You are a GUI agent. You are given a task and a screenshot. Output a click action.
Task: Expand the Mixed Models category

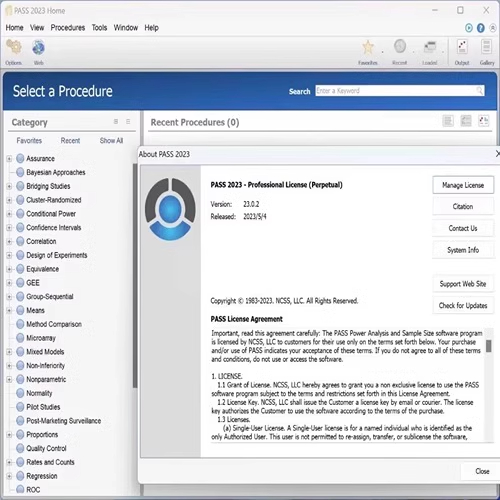point(9,352)
